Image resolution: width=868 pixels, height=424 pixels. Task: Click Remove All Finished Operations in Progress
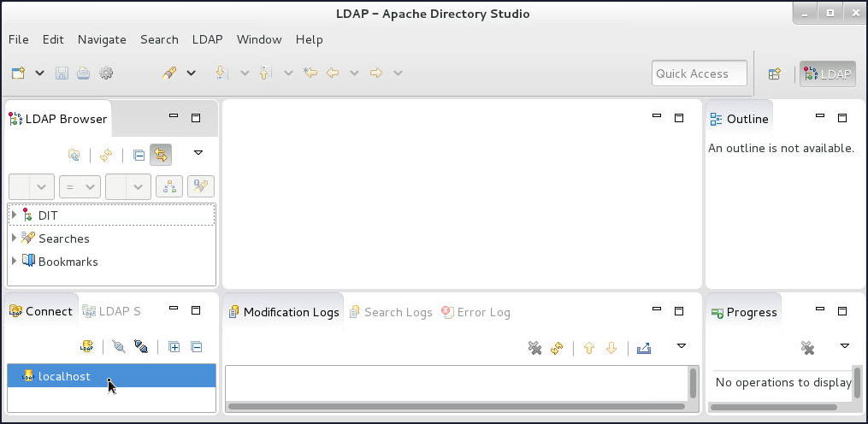coord(807,348)
